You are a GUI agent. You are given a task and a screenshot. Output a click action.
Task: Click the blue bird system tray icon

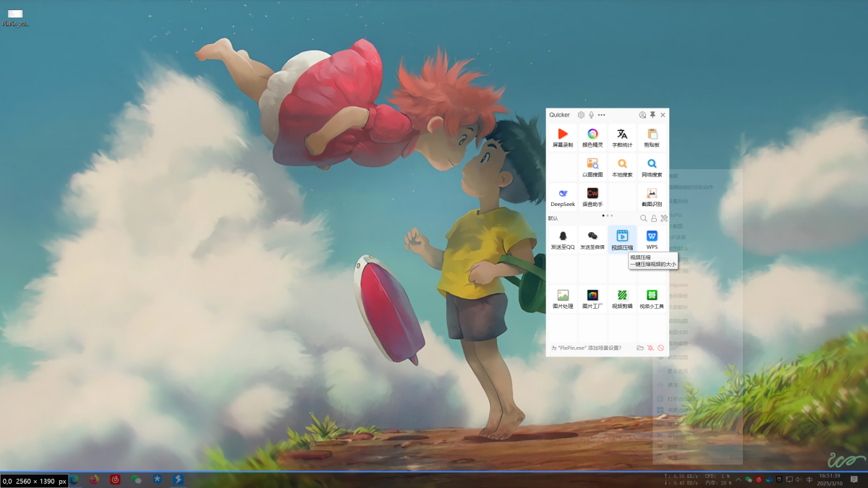769,479
